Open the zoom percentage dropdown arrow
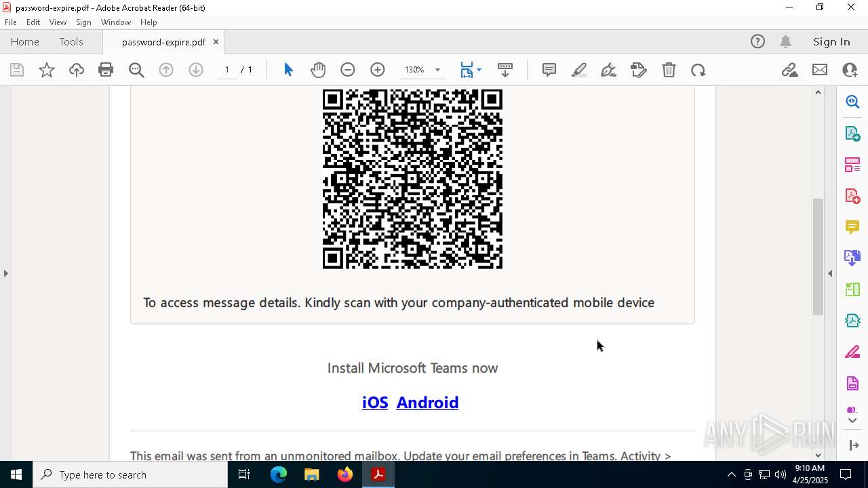The height and width of the screenshot is (488, 868). [437, 70]
